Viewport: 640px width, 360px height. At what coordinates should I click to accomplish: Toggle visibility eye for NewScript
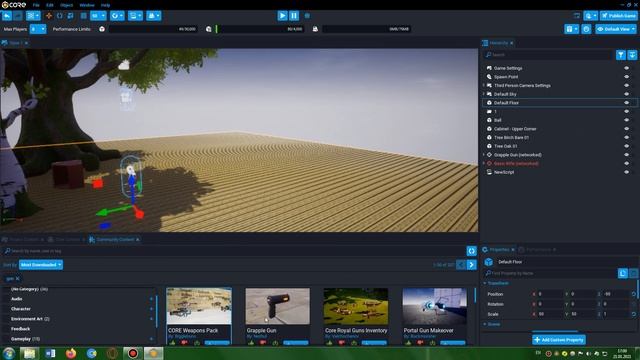(627, 172)
